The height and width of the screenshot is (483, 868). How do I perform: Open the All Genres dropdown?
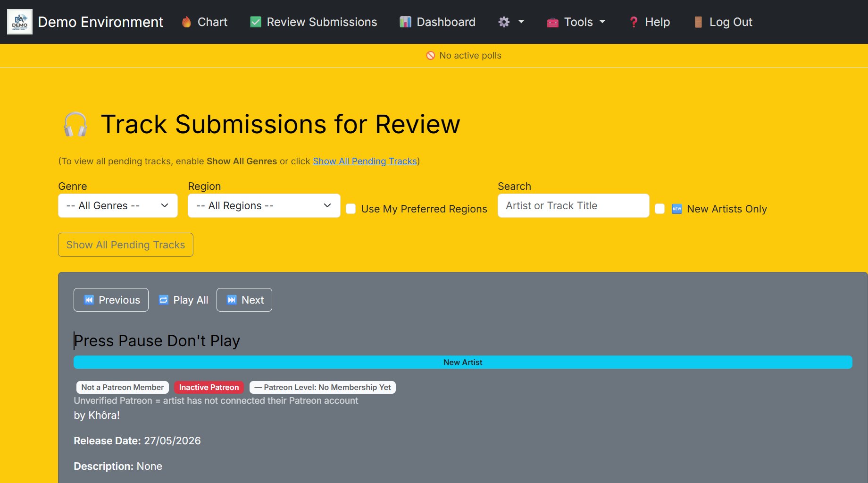[x=118, y=205]
